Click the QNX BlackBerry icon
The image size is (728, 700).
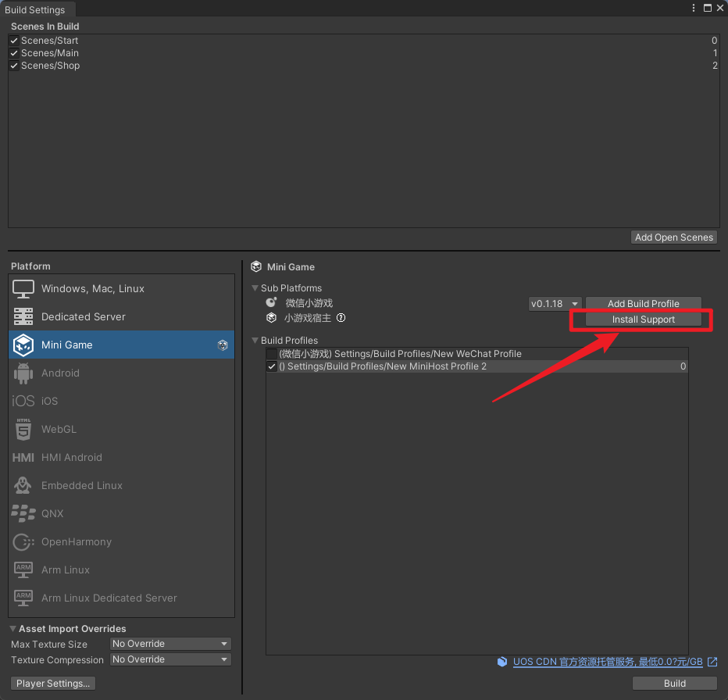tap(23, 514)
